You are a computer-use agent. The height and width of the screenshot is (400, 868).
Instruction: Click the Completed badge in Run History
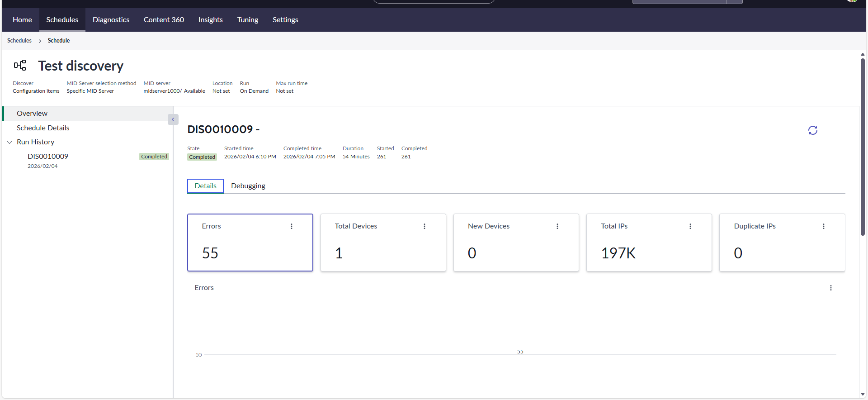click(154, 157)
